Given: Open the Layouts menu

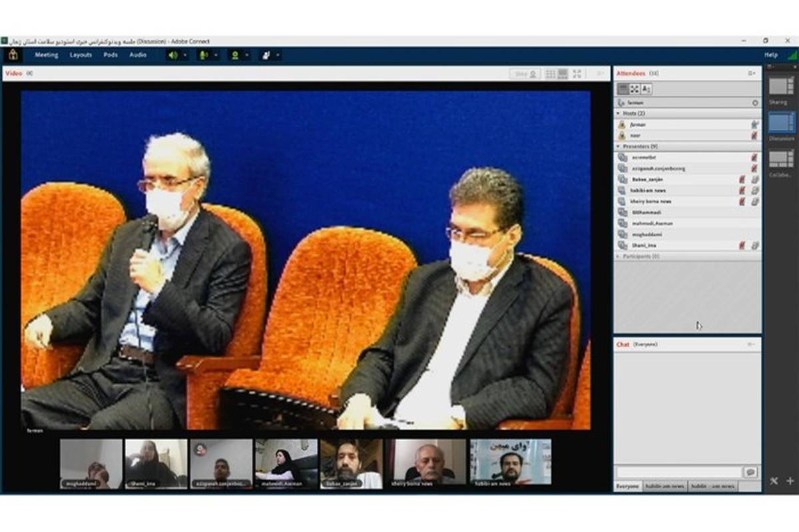Looking at the screenshot, I should [x=81, y=55].
